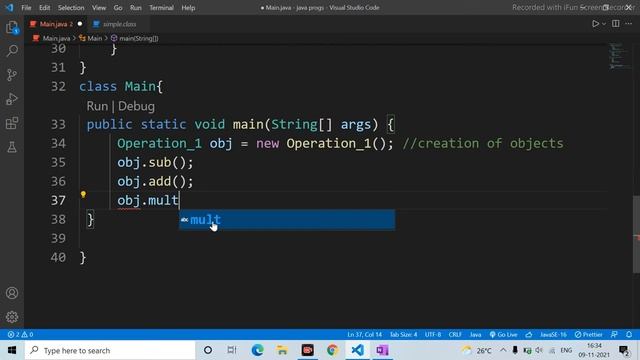This screenshot has width=640, height=360.
Task: Accept the mult autocomplete suggestion
Action: coord(287,220)
